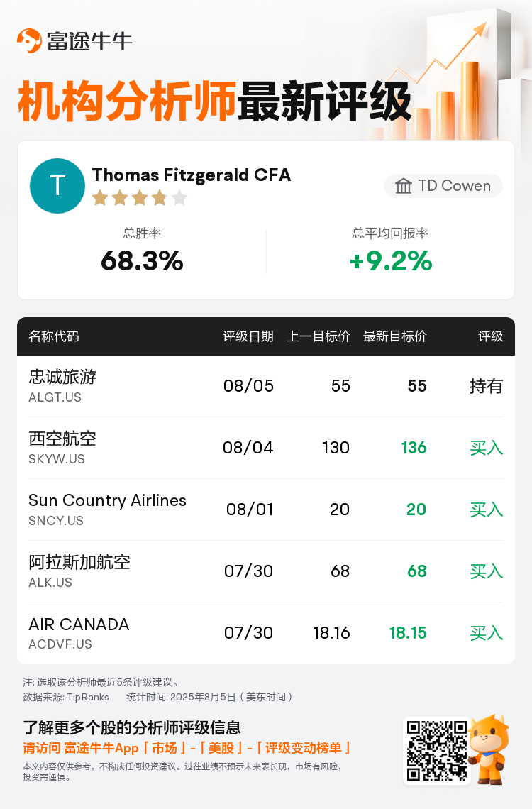Click the 最新目标价 column header
532x809 pixels.
(x=395, y=336)
